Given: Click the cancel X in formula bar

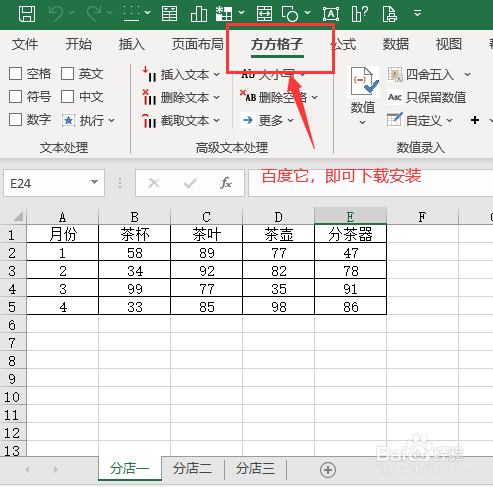Looking at the screenshot, I should point(154,183).
